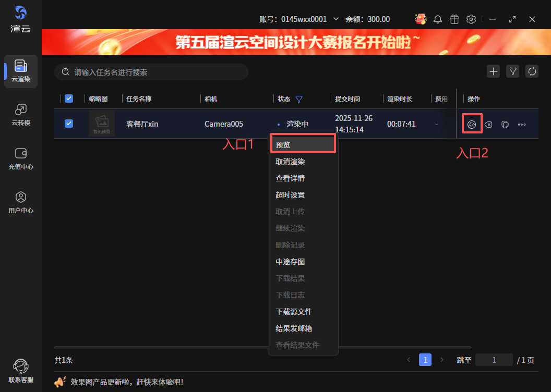This screenshot has height=392, width=551.
Task: Open the more options ellipsis in task row
Action: (x=521, y=125)
